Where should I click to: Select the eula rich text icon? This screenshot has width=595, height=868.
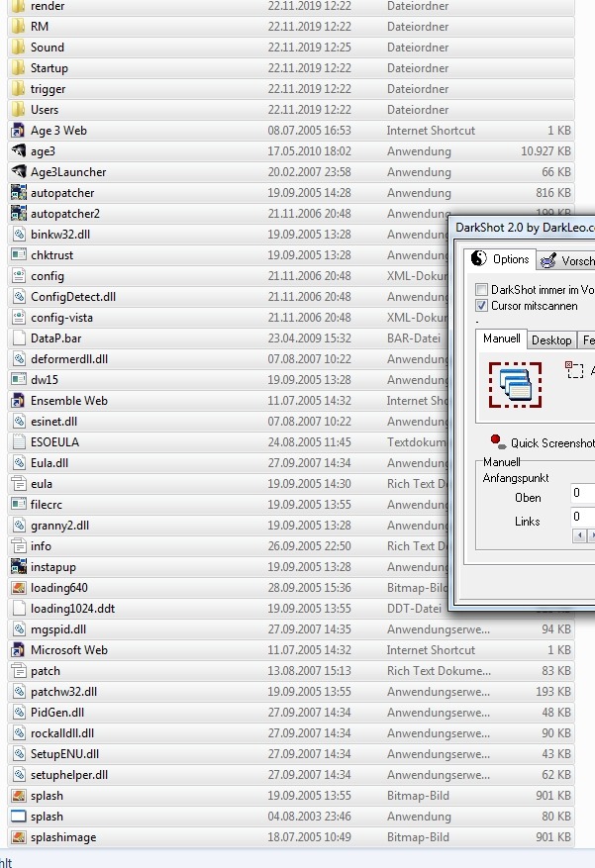tap(18, 484)
